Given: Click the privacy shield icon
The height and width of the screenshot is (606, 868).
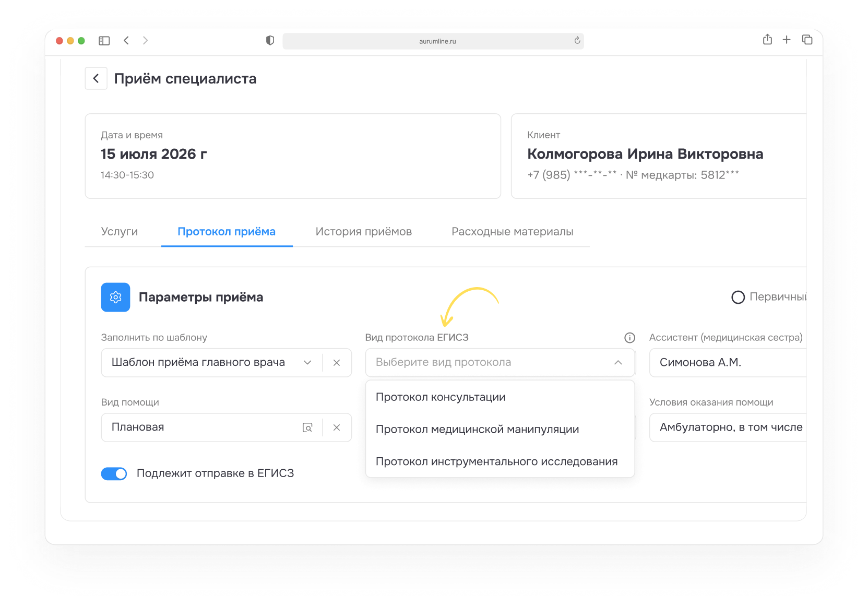Looking at the screenshot, I should tap(270, 41).
